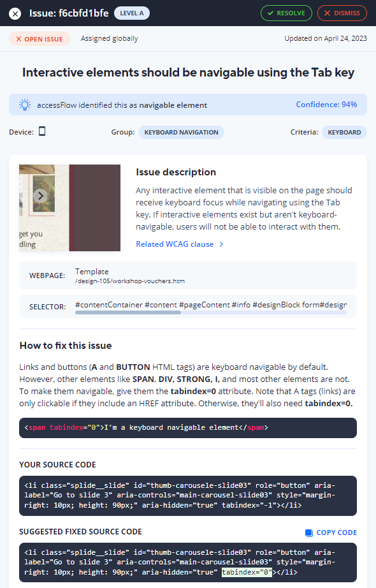Click the selector horizontal scrollbar
Screen dimensions: 376x588
128,312
